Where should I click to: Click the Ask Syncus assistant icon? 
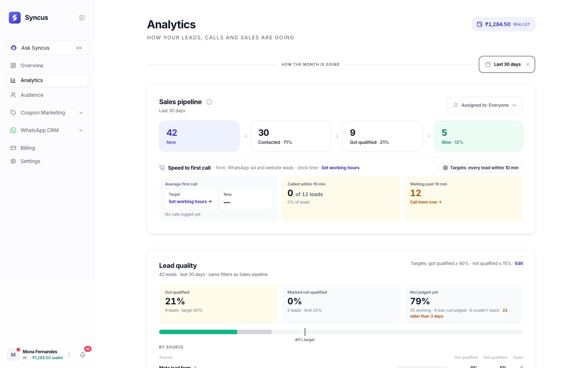point(14,48)
